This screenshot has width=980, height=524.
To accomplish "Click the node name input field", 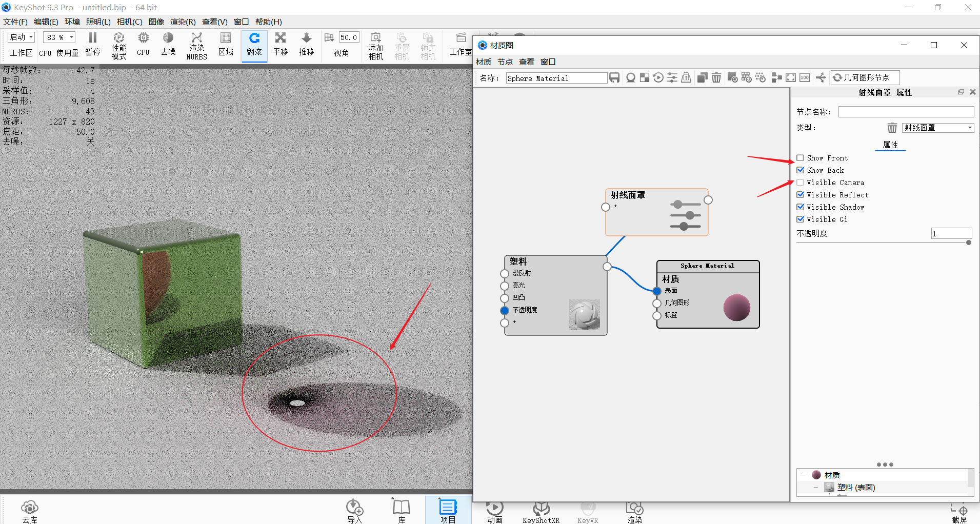I will click(906, 112).
